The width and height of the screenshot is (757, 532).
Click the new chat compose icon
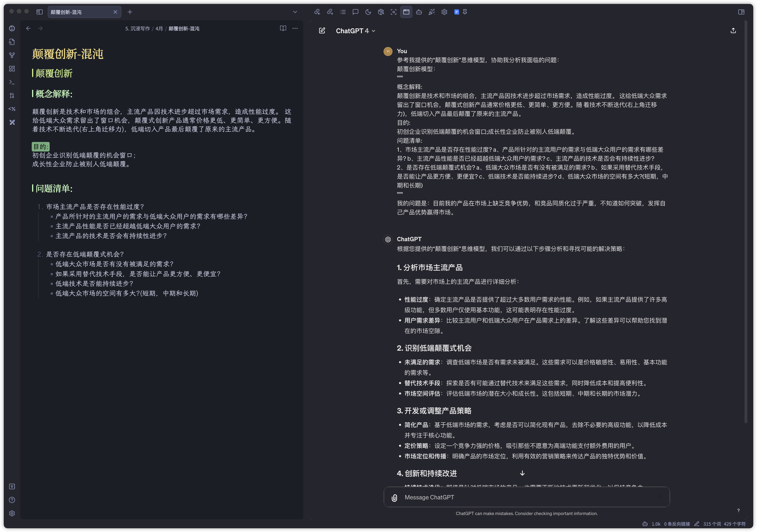322,31
